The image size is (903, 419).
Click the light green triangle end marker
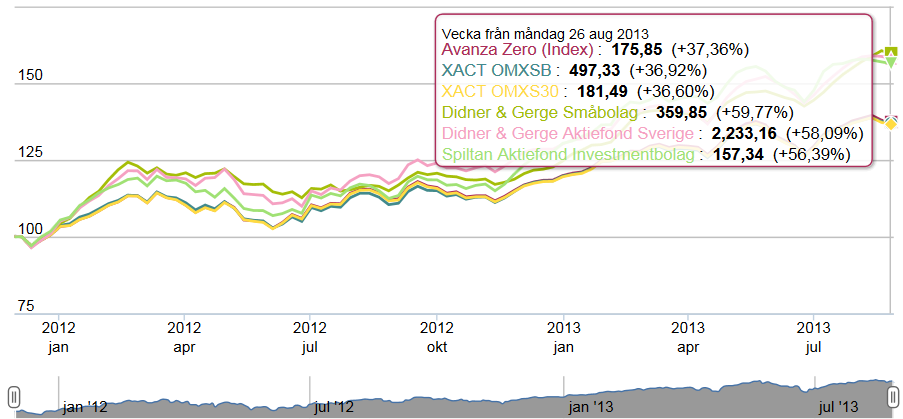tap(891, 62)
